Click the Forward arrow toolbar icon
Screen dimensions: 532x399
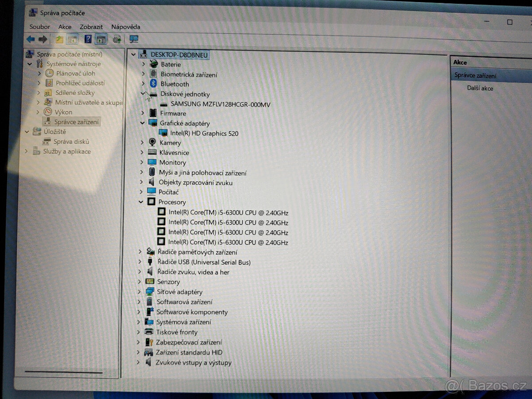43,39
